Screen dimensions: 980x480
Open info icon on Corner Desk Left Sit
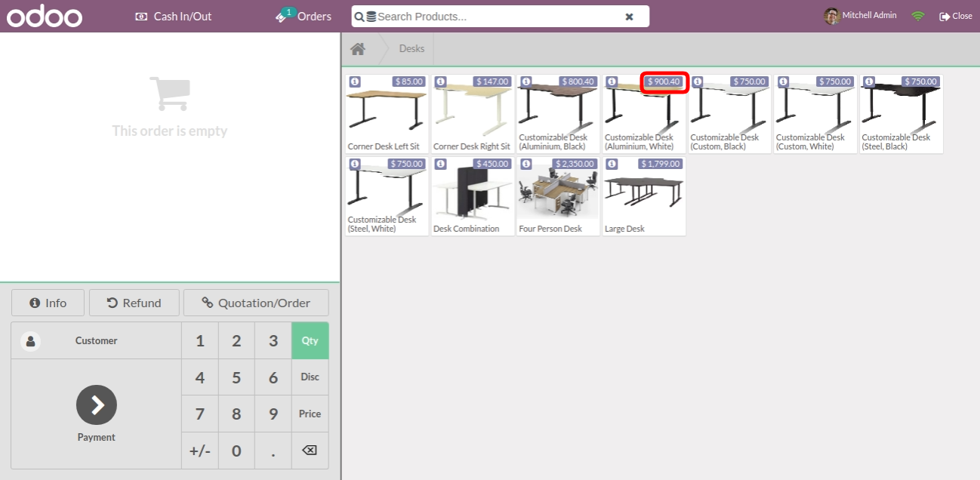coord(355,82)
